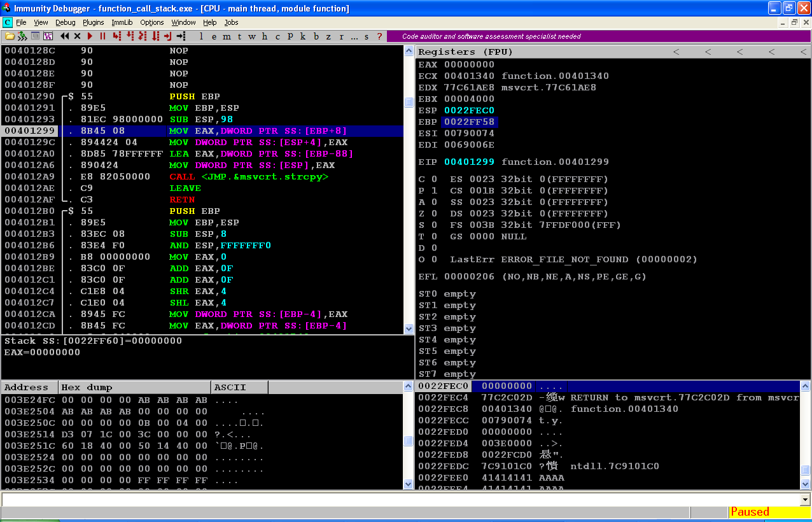Click disassembly pane scroll-down arrow

[x=409, y=328]
